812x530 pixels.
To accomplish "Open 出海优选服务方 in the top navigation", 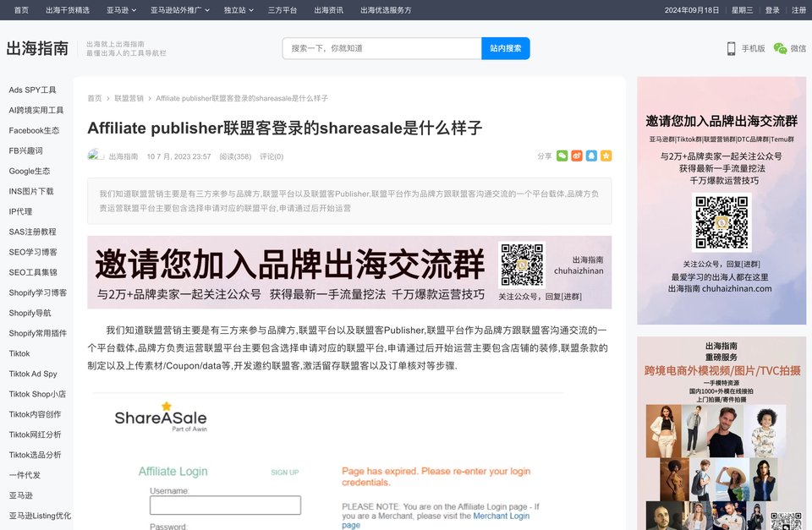I will tap(386, 10).
